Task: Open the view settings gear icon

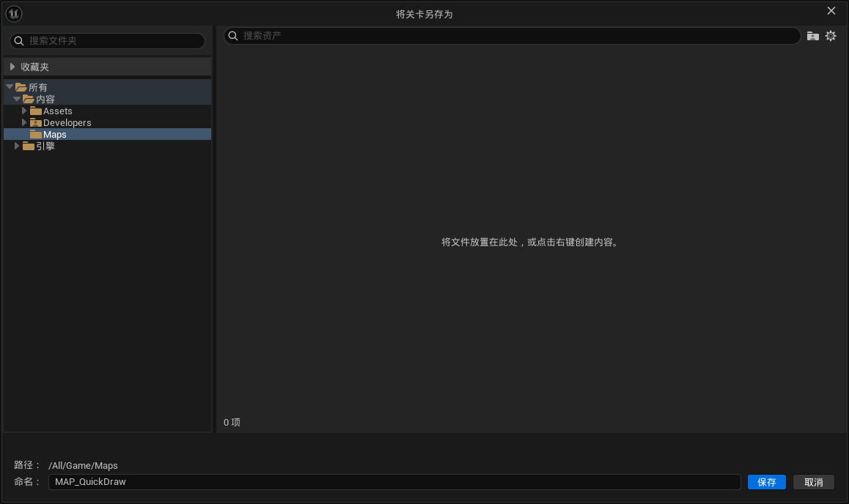Action: [x=831, y=36]
